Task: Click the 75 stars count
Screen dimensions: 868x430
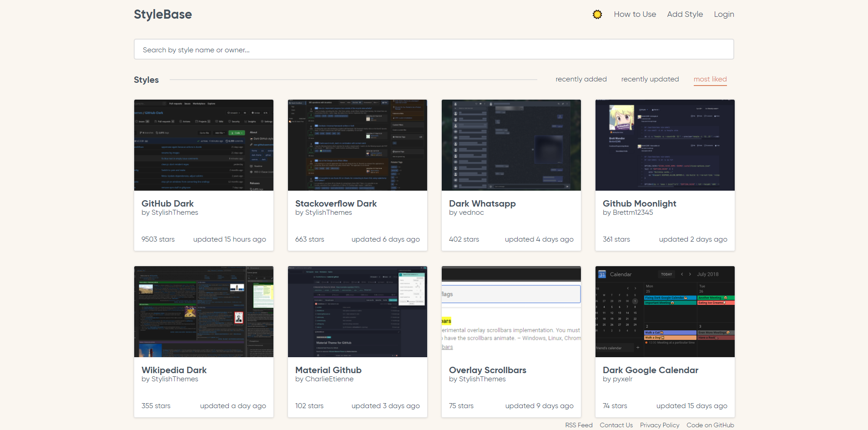Action: click(461, 406)
